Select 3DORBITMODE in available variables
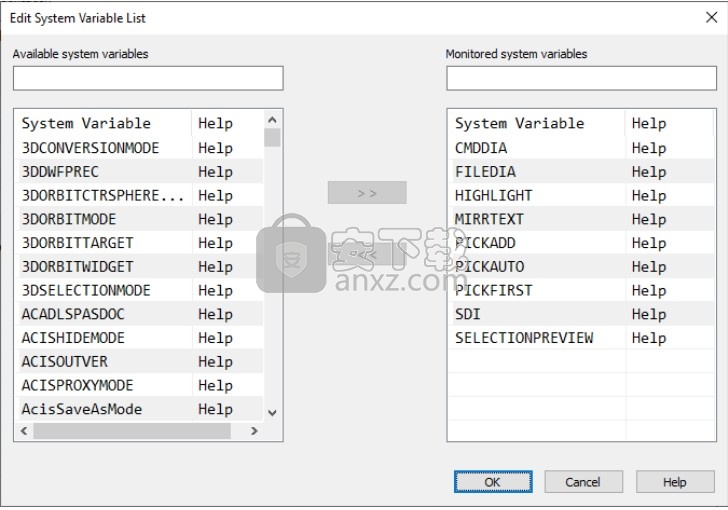Image resolution: width=728 pixels, height=510 pixels. click(69, 219)
